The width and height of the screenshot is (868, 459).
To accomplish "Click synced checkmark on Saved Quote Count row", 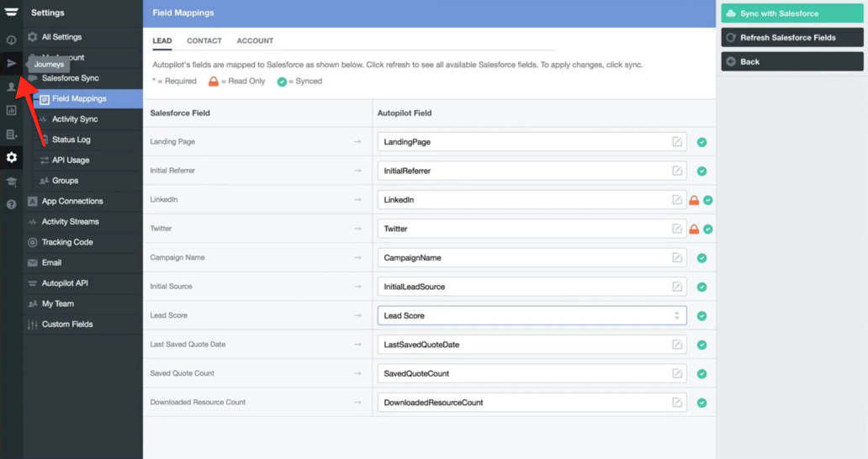I will (x=702, y=374).
